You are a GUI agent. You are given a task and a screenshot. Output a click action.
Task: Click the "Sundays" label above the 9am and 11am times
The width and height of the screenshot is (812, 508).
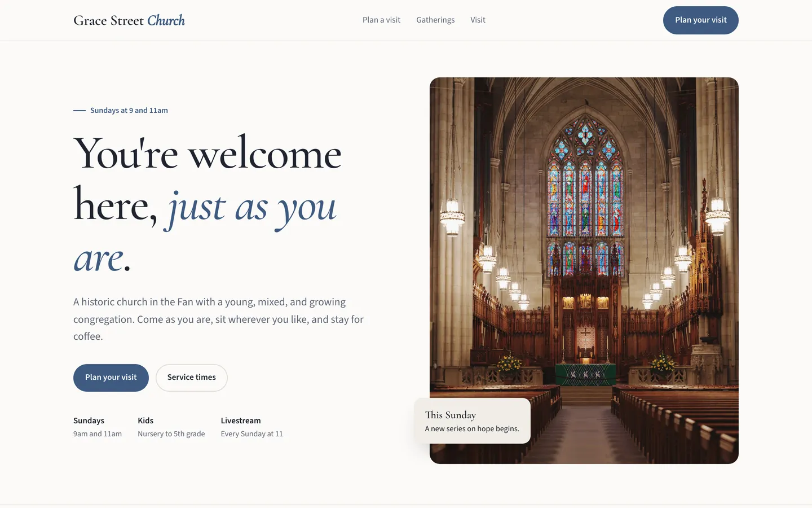[89, 421]
